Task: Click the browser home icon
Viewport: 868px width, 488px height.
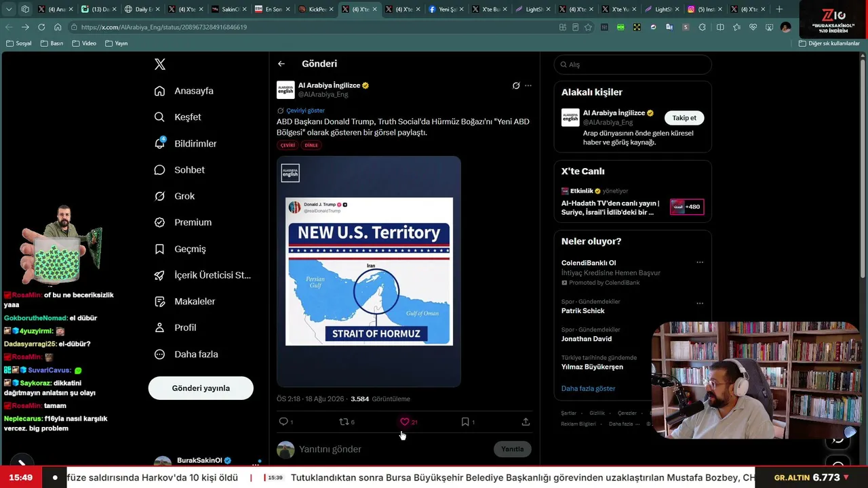Action: point(58,27)
